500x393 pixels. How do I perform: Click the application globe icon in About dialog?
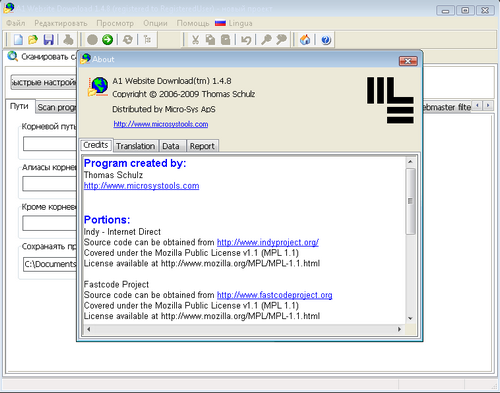point(98,86)
